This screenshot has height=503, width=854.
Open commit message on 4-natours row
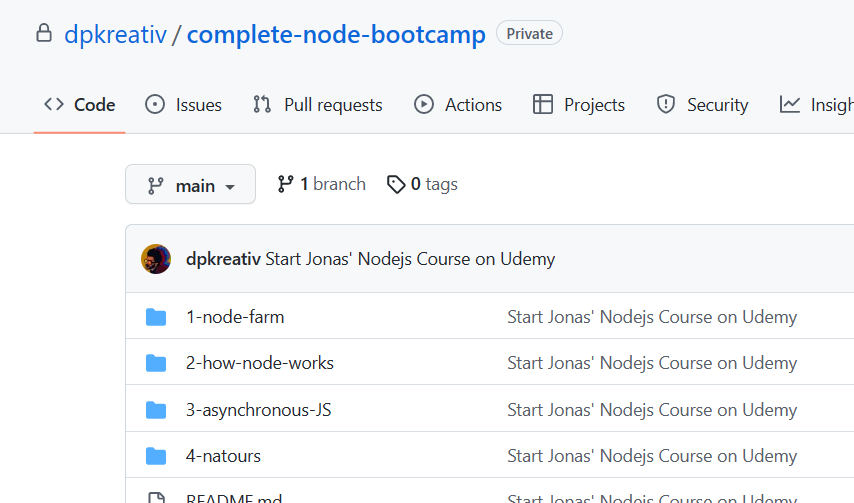(x=652, y=456)
